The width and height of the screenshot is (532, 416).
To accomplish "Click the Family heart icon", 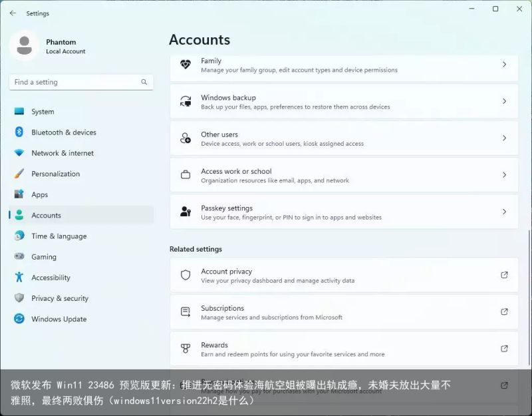I will pyautogui.click(x=186, y=64).
